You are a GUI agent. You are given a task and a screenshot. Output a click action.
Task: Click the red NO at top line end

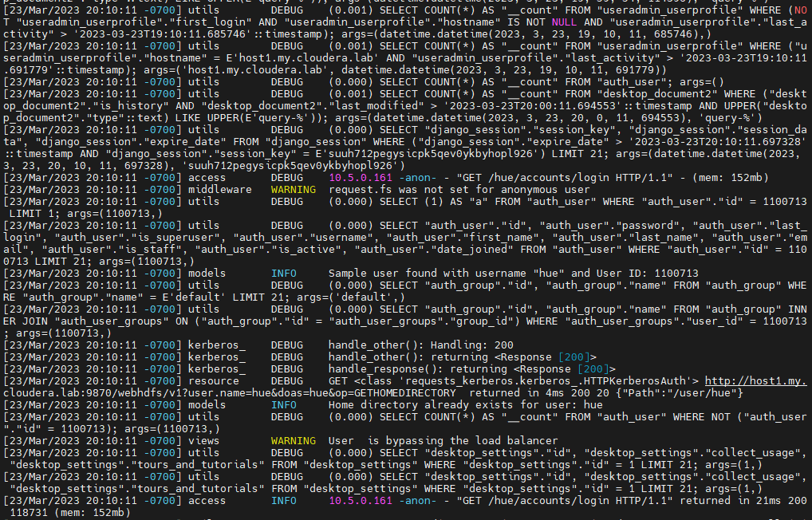(x=800, y=10)
